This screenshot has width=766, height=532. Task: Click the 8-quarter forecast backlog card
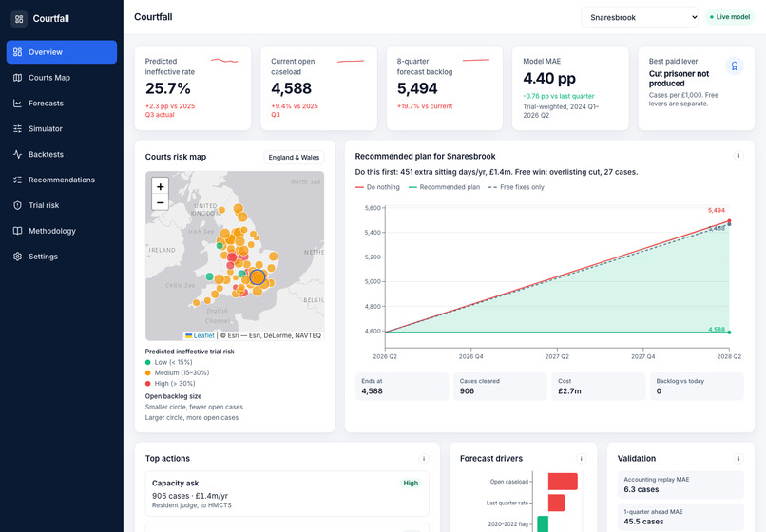coord(445,88)
